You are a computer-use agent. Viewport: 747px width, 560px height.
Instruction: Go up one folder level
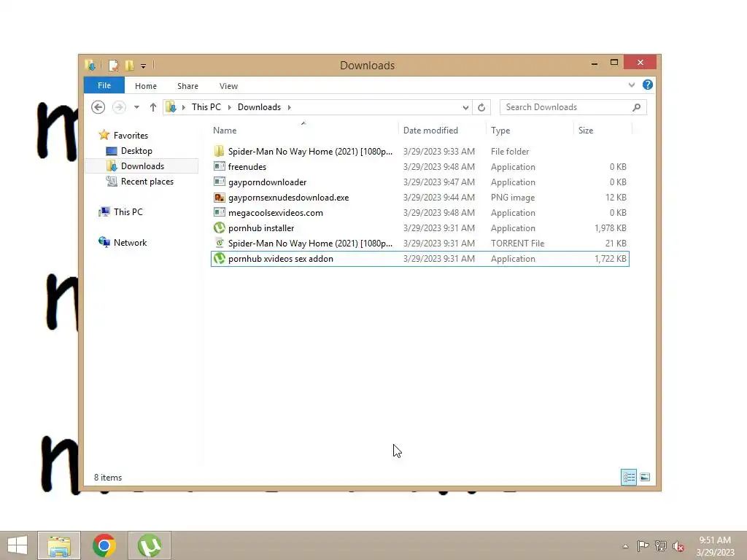pos(153,107)
